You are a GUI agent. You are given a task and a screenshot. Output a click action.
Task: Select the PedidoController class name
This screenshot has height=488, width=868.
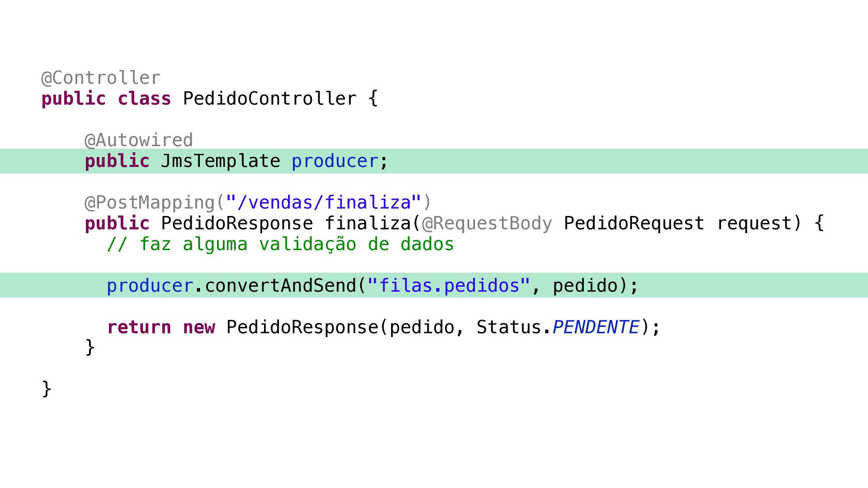[x=269, y=99]
